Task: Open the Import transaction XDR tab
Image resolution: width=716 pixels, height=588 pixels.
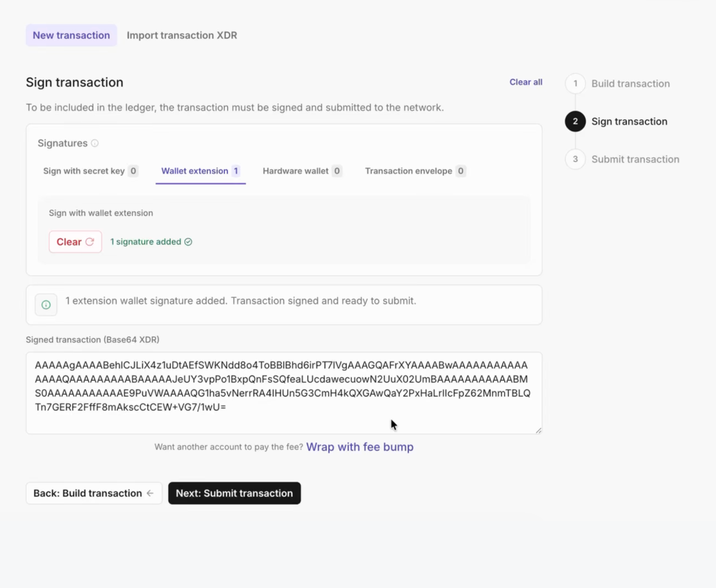Action: [182, 35]
